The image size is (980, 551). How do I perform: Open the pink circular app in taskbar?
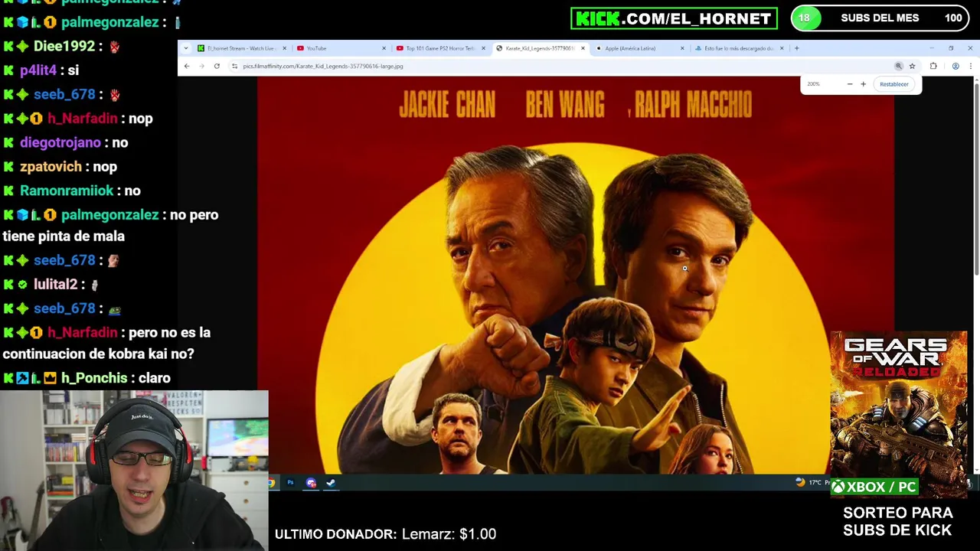coord(311,483)
